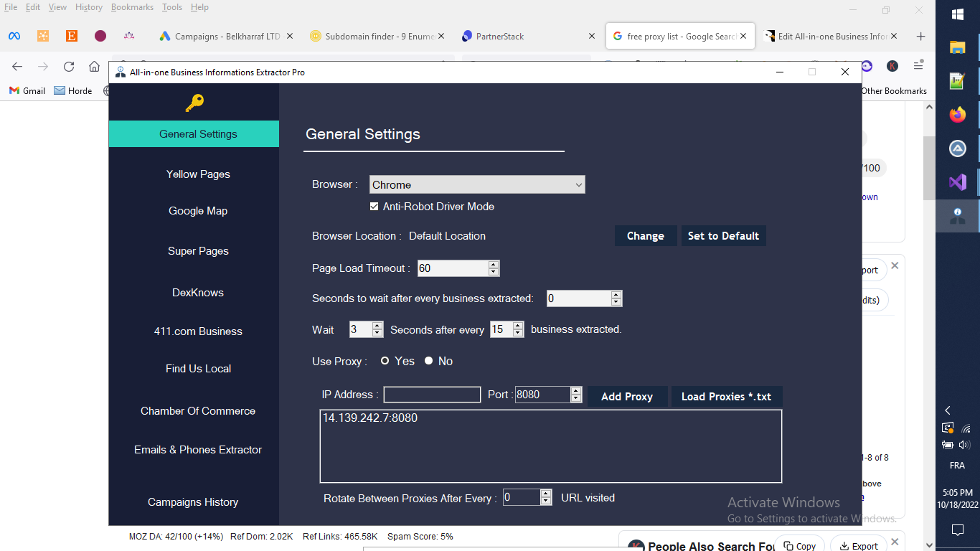Screen dimensions: 980x551
Task: Open the Windows notification center icon
Action: pos(958,530)
